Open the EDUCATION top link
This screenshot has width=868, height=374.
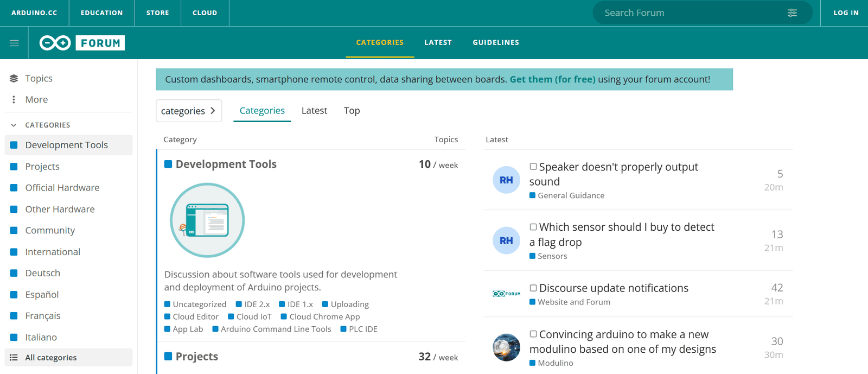click(x=101, y=13)
